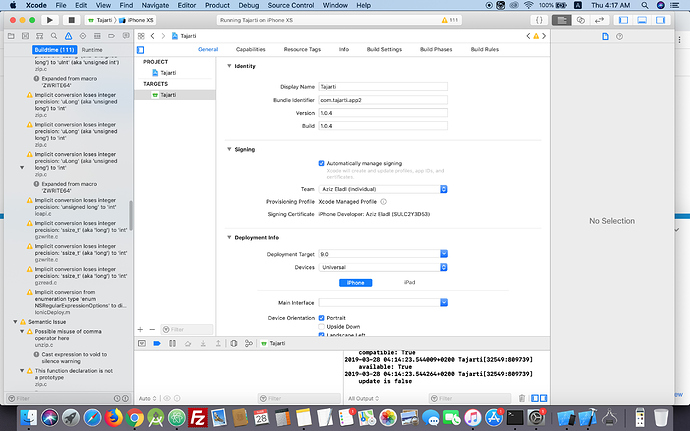Click the Debug Memory Graph icon
Image resolution: width=690 pixels, height=431 pixels.
pos(249,343)
